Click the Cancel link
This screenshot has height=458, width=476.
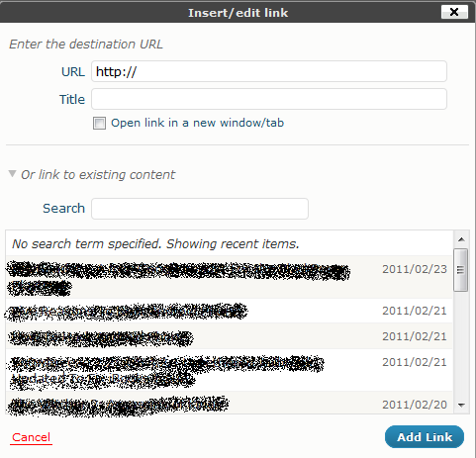click(x=31, y=437)
